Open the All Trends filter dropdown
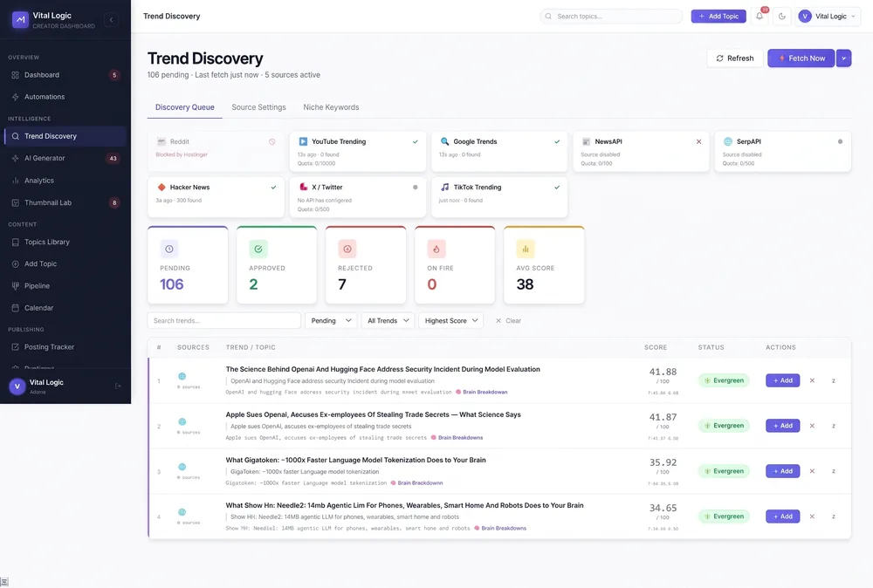Screen dimensions: 873x588 pyautogui.click(x=388, y=321)
